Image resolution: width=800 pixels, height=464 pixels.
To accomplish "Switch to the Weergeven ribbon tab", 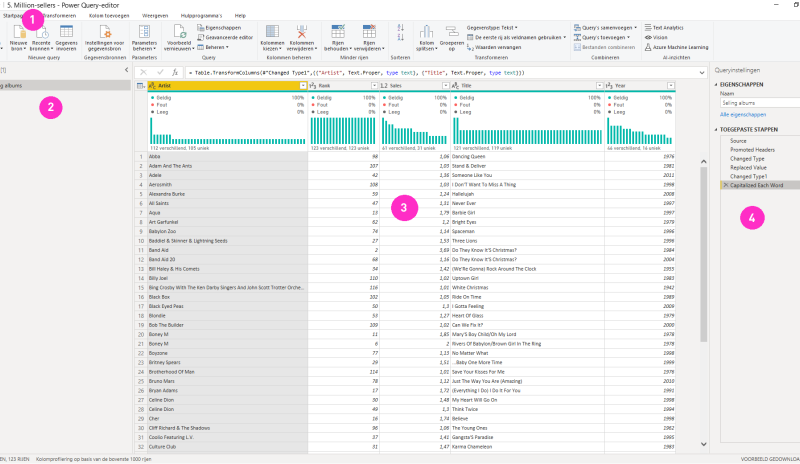I will click(155, 16).
